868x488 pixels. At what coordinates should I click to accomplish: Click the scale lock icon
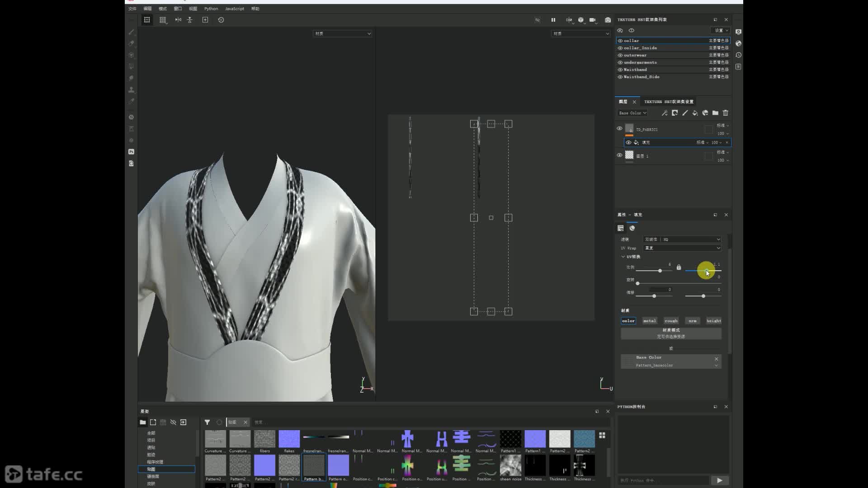[x=679, y=267]
